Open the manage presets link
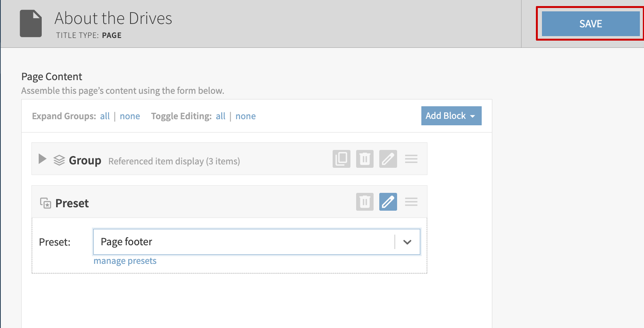 [125, 261]
